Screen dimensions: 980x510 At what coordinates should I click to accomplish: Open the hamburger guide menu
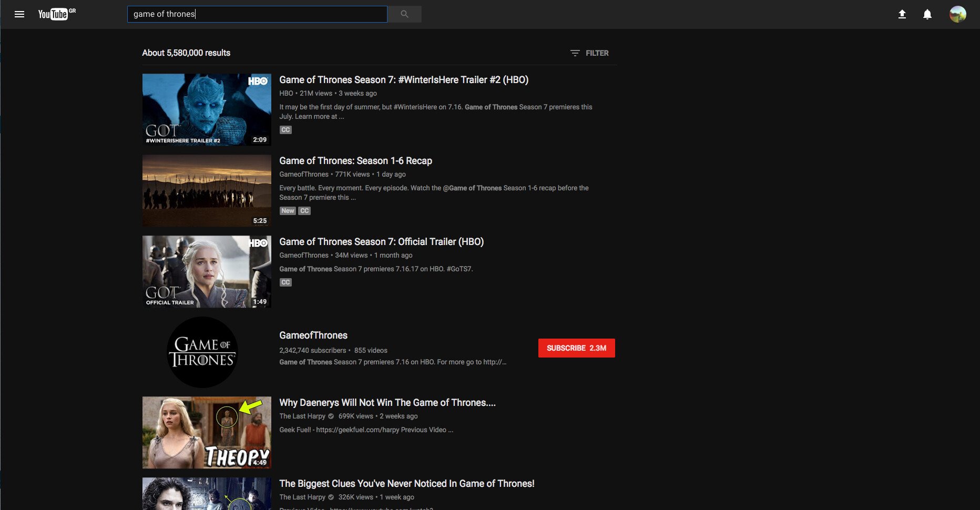19,14
